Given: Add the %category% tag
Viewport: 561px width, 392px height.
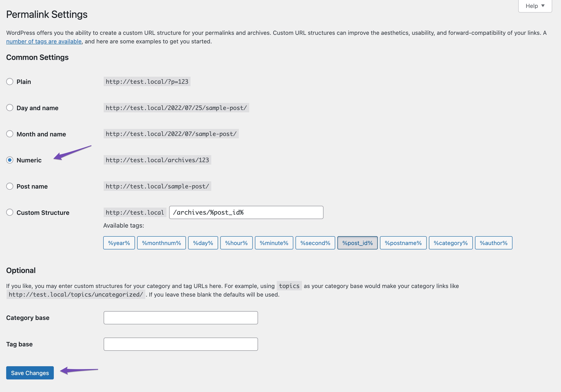Looking at the screenshot, I should (x=450, y=243).
